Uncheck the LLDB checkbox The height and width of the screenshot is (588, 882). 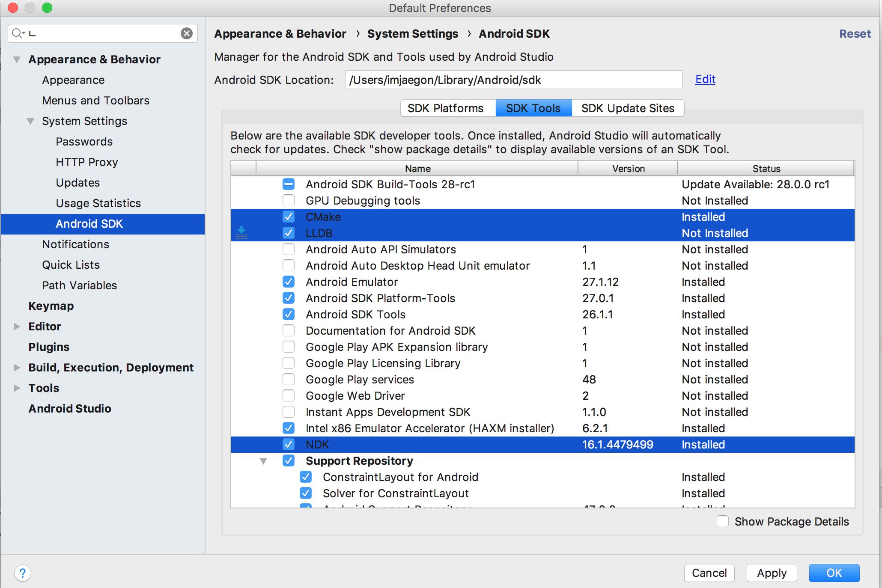tap(289, 233)
